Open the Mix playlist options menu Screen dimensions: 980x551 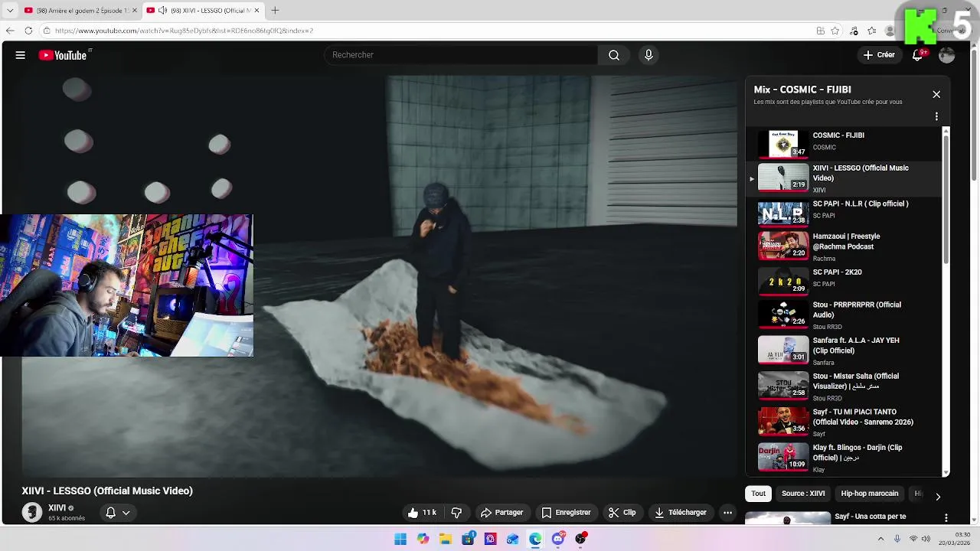point(936,117)
